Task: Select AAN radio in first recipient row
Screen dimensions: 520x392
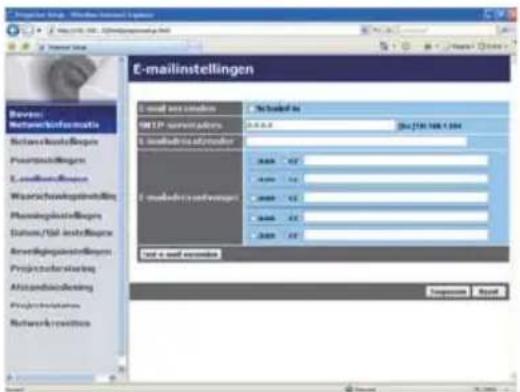Action: click(253, 161)
